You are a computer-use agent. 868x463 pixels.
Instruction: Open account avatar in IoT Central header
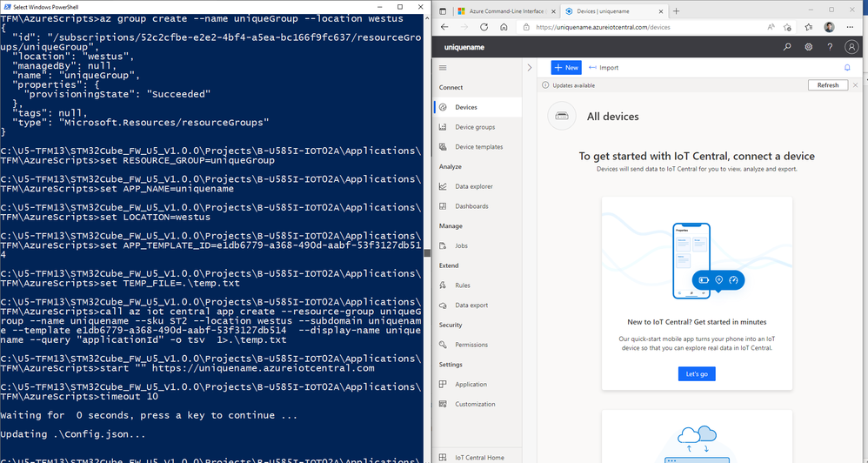[x=851, y=47]
